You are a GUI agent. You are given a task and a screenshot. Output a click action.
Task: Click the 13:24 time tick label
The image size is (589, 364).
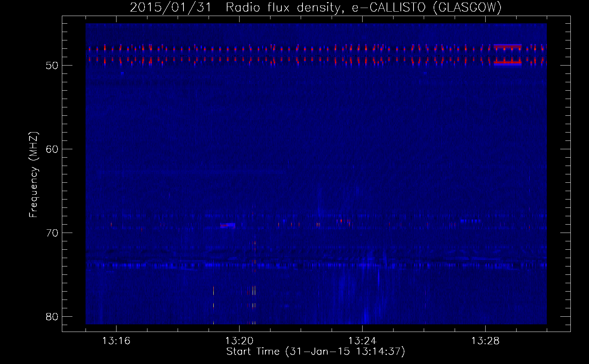tap(362, 341)
